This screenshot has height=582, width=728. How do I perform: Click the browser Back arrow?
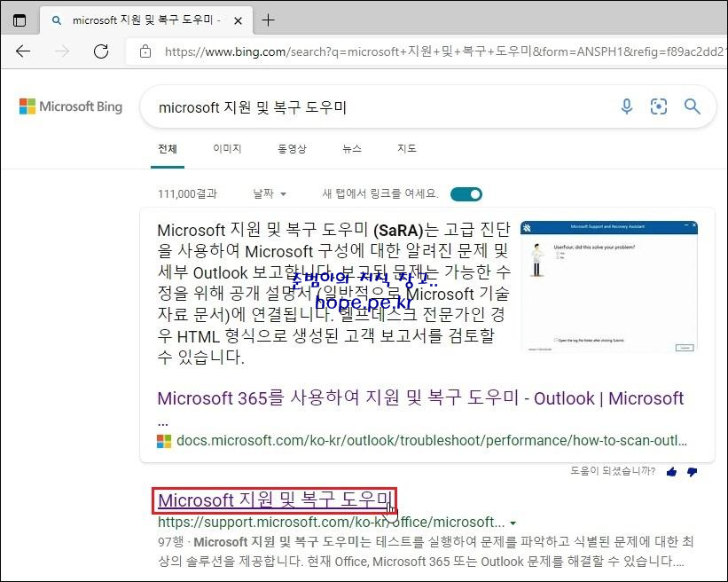coord(23,51)
